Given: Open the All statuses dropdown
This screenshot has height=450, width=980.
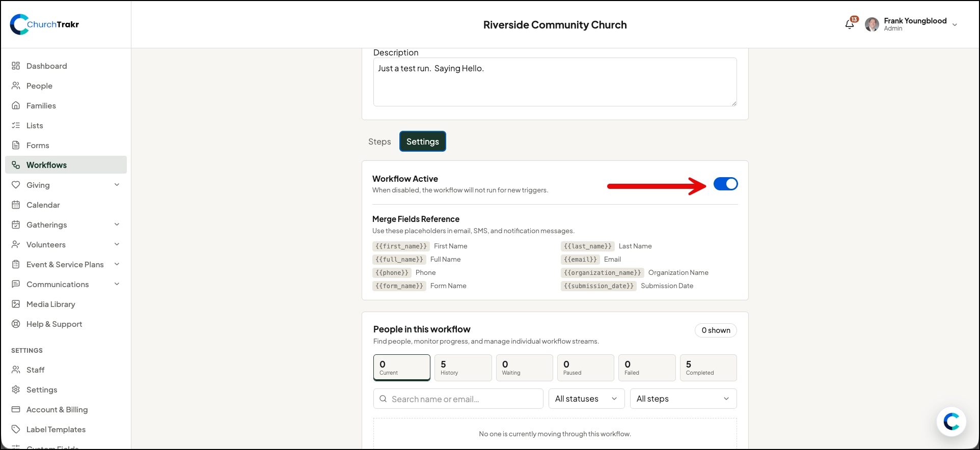Looking at the screenshot, I should click(x=586, y=399).
